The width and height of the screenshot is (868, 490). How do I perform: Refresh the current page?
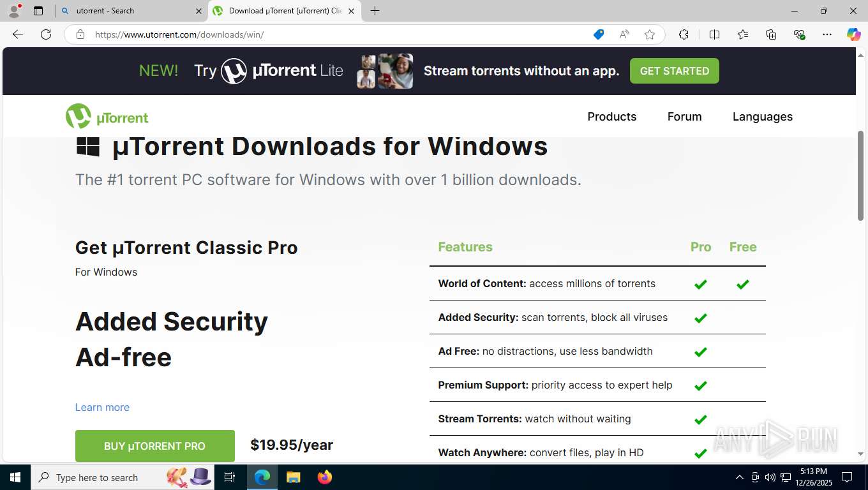46,34
